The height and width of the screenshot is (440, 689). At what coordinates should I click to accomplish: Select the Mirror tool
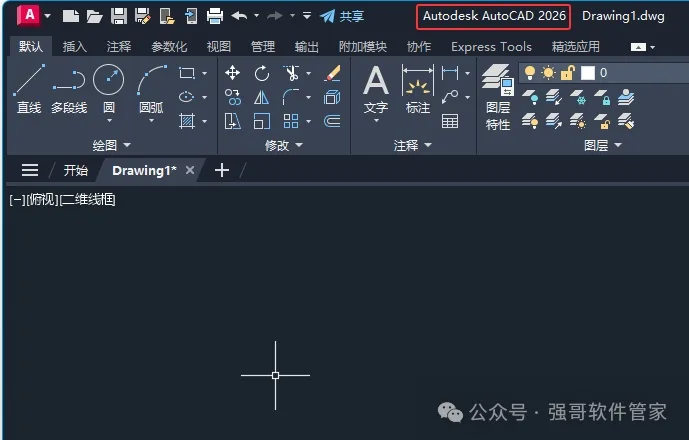pos(262,97)
